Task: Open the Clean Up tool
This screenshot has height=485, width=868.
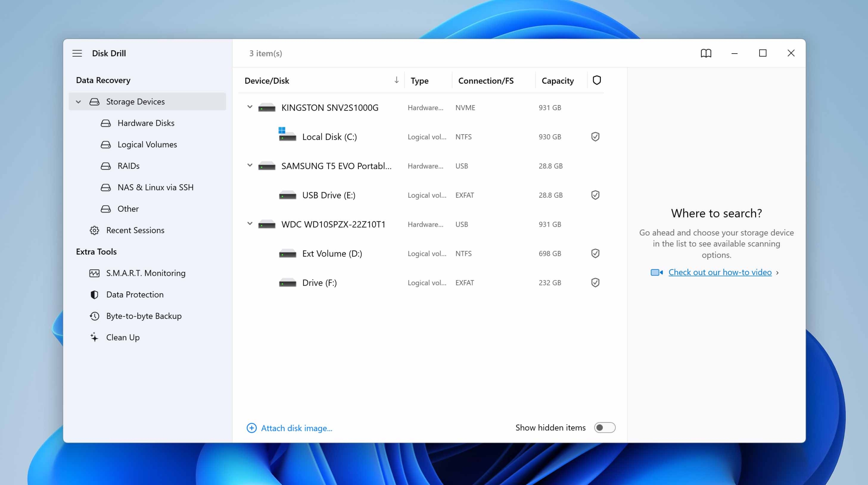Action: [x=123, y=337]
